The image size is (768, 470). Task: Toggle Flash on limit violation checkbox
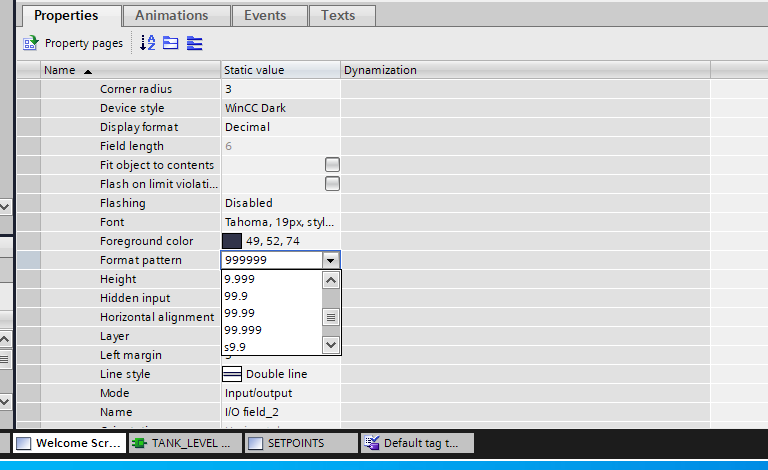coord(332,184)
